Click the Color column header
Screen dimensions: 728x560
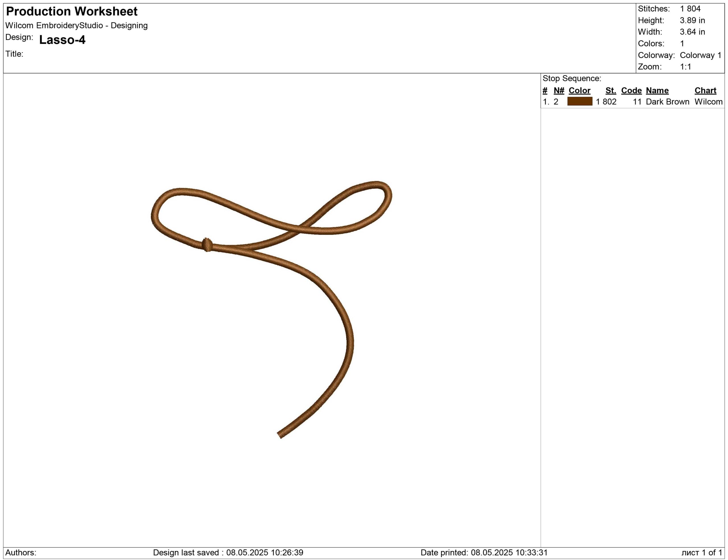click(579, 91)
